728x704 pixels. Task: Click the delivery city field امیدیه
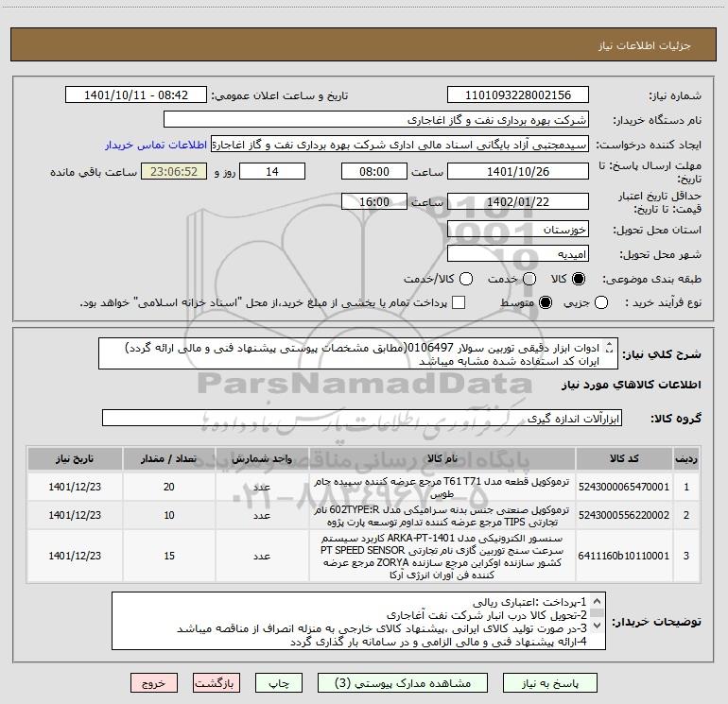click(x=518, y=254)
